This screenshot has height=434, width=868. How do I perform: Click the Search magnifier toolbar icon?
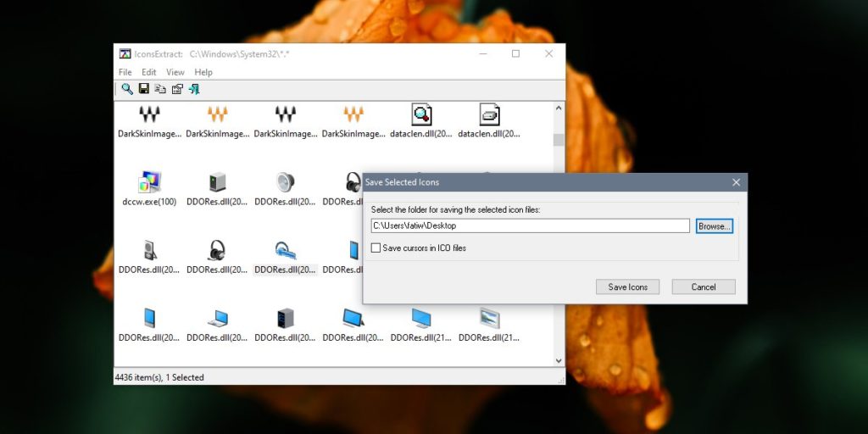tap(127, 88)
